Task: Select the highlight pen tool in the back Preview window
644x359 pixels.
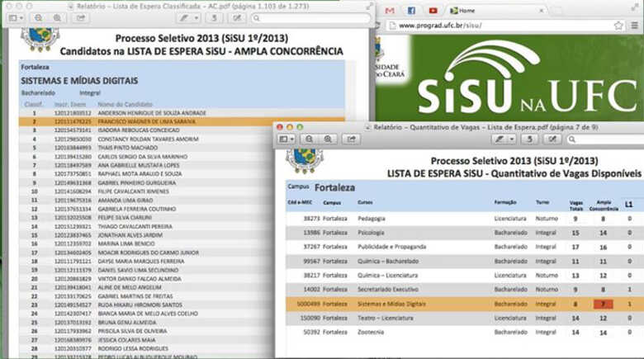Action: pos(184,18)
